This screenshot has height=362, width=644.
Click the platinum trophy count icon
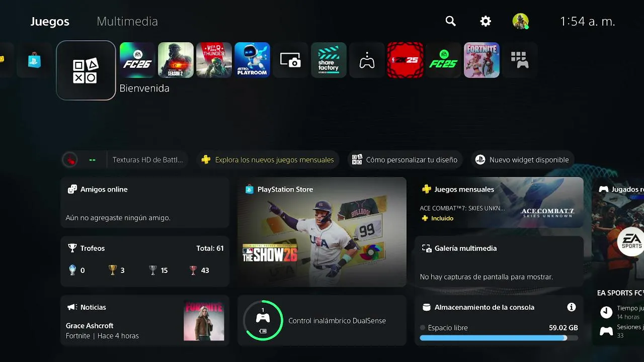pyautogui.click(x=72, y=270)
